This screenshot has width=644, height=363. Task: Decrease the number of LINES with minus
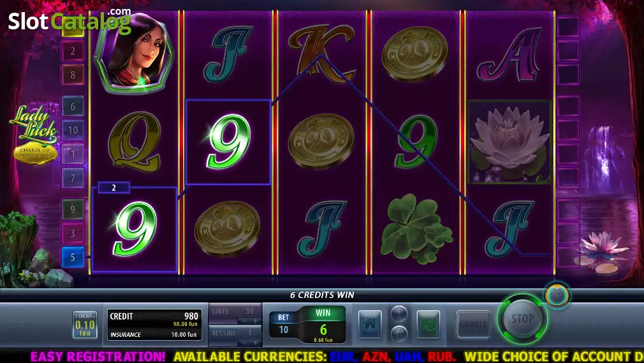244,321
